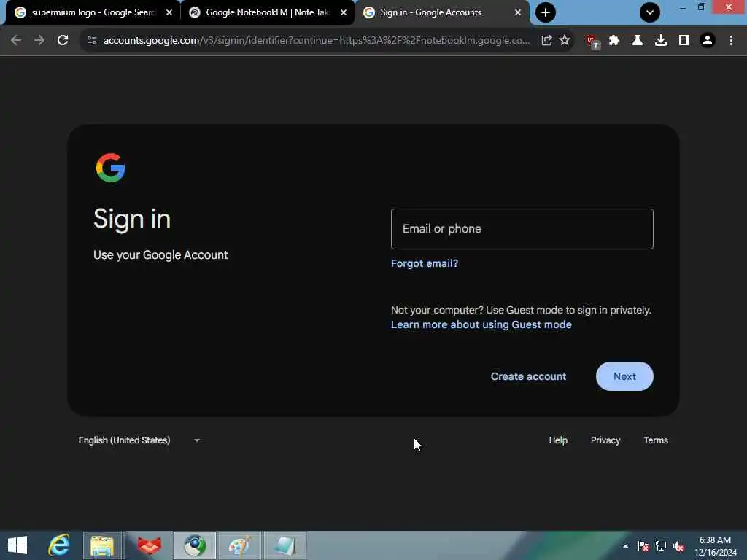The width and height of the screenshot is (747, 560).
Task: Select the Sign in Google Accounts tab
Action: pos(441,12)
